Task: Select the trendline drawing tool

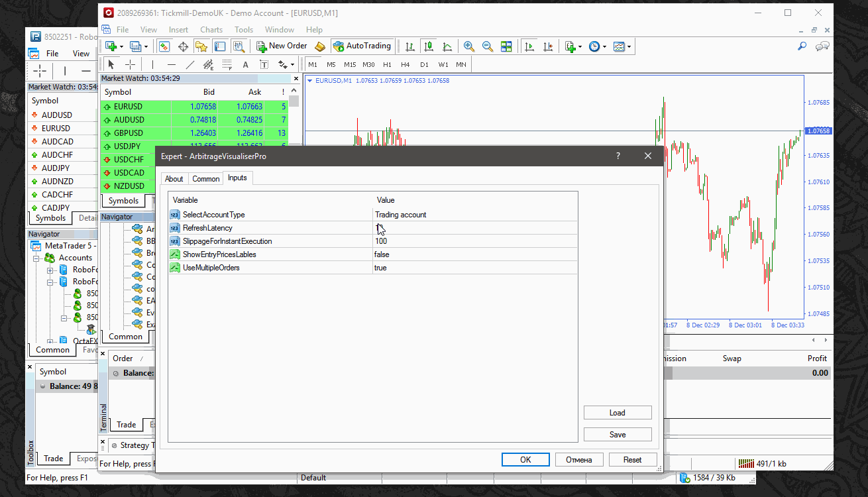Action: click(190, 64)
